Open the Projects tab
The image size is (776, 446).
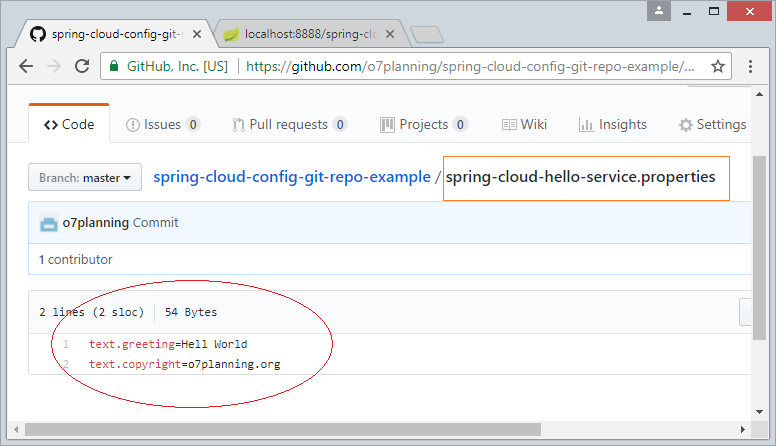pos(424,124)
